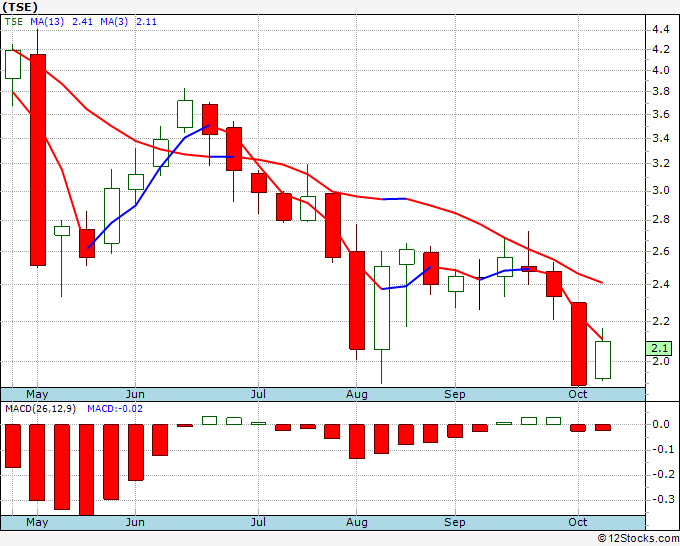Select the 4.0 price axis label

pyautogui.click(x=660, y=70)
